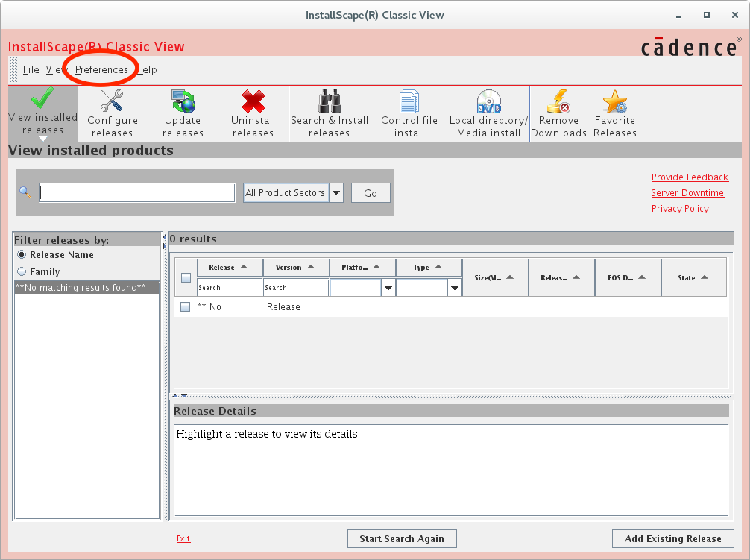The height and width of the screenshot is (560, 750).
Task: Toggle Release Details pane splitter arrows
Action: [180, 396]
